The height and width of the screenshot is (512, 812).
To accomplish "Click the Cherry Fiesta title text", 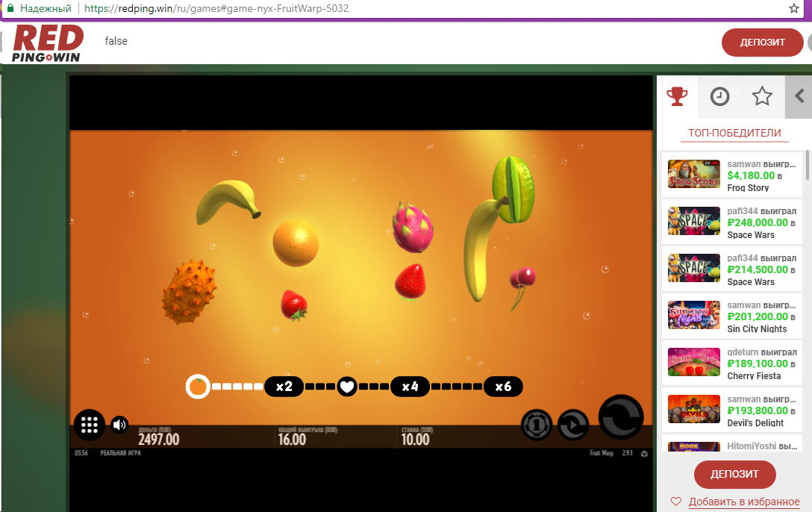I will click(754, 376).
